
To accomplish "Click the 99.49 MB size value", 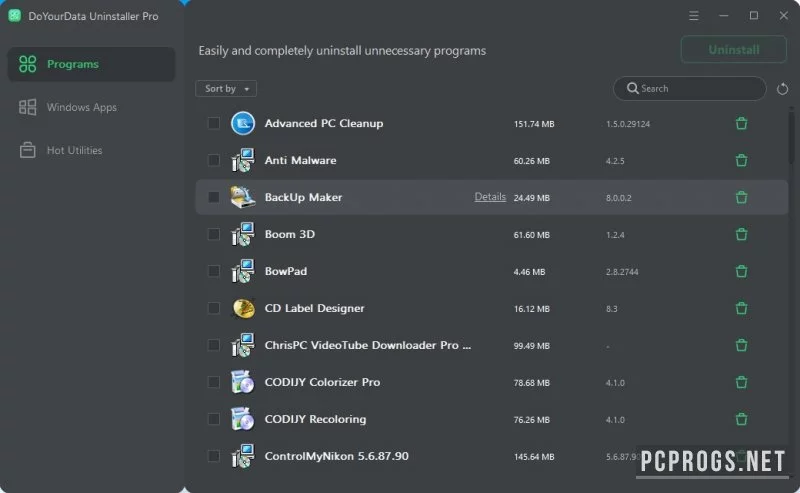I will point(532,346).
